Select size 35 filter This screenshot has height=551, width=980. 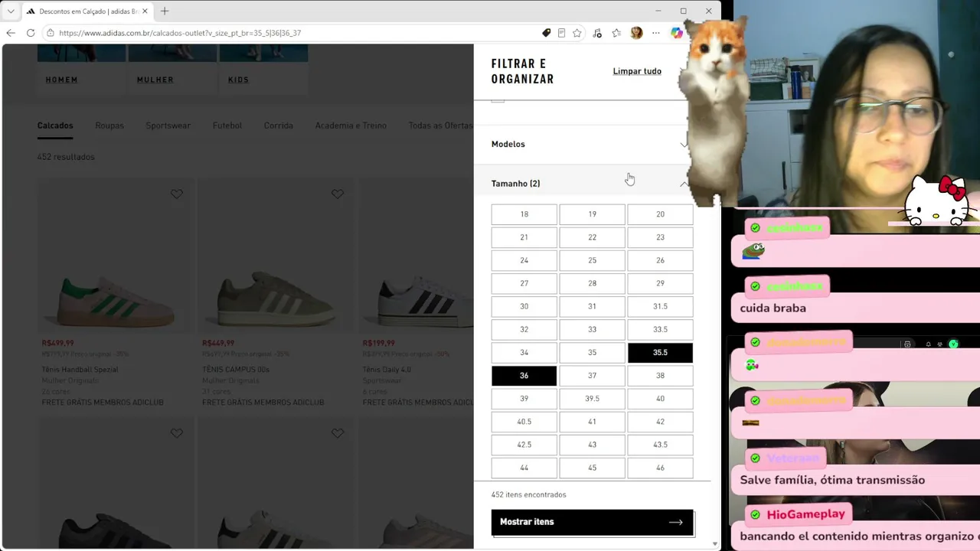coord(592,353)
